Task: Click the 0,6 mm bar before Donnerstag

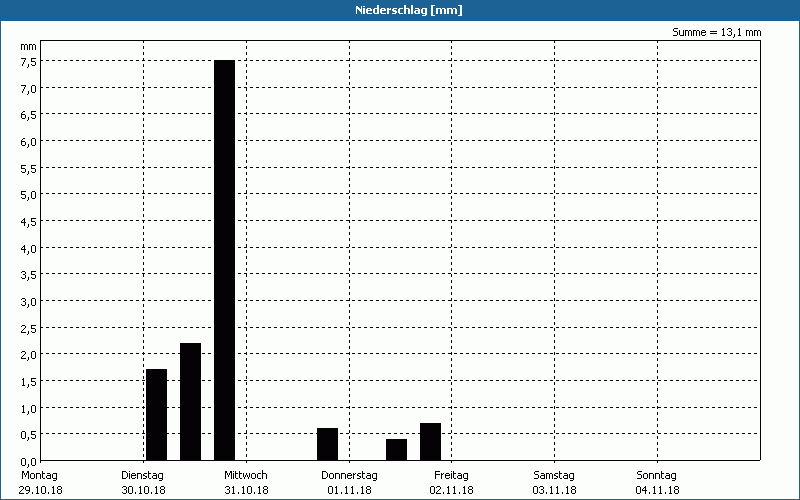Action: tap(327, 444)
